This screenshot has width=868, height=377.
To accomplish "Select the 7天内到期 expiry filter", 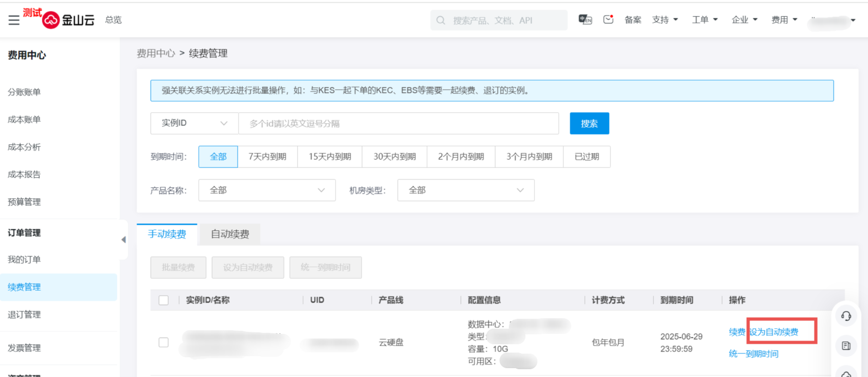I will pyautogui.click(x=267, y=157).
